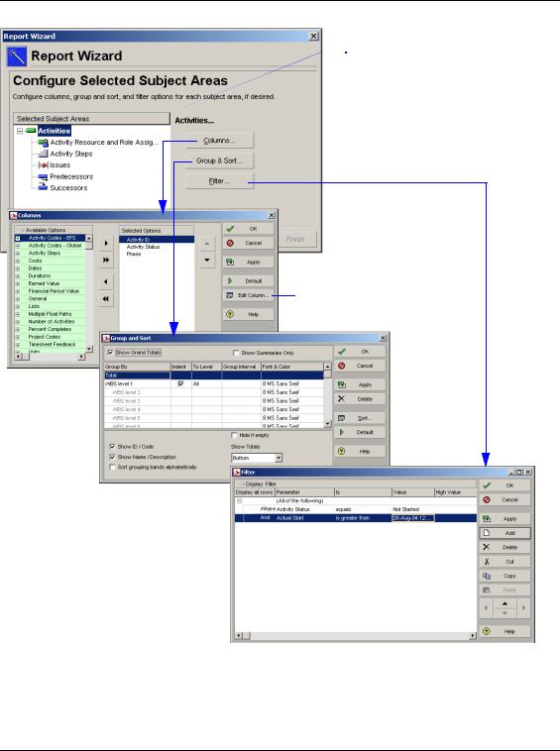Enable Hide if empty checkbox
The width and height of the screenshot is (560, 751).
(x=234, y=435)
